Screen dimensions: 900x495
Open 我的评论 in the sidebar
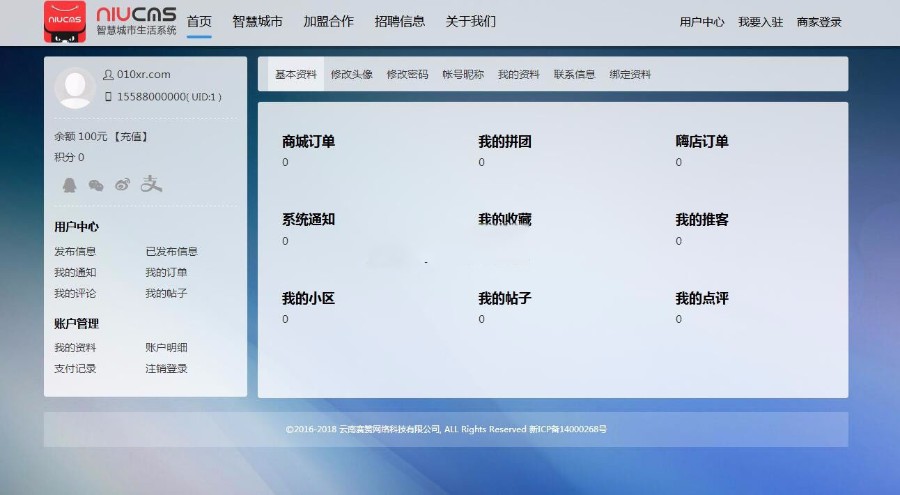coord(75,293)
